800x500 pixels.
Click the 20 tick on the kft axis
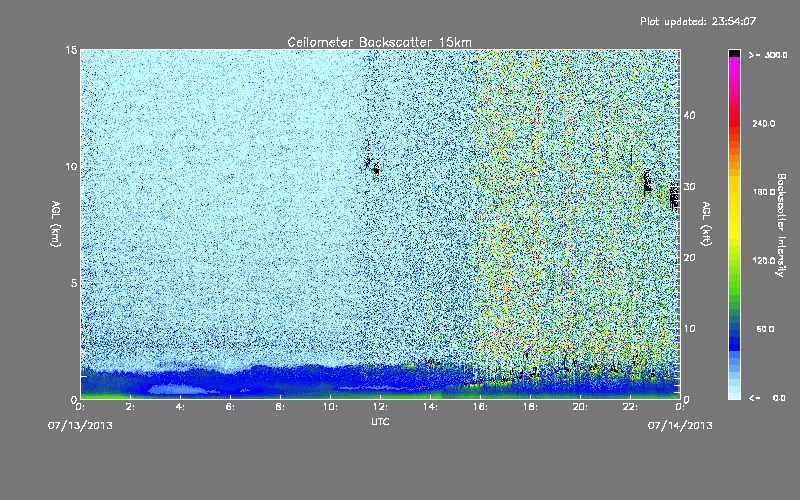pos(689,258)
